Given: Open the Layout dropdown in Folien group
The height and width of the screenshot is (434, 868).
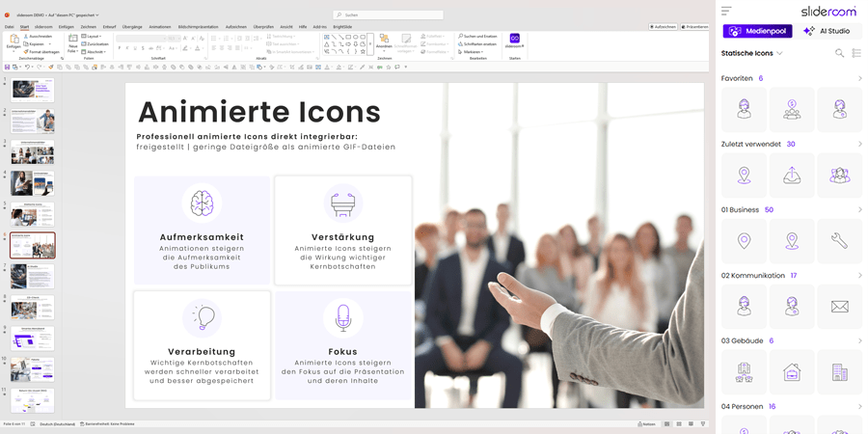Looking at the screenshot, I should pyautogui.click(x=93, y=36).
